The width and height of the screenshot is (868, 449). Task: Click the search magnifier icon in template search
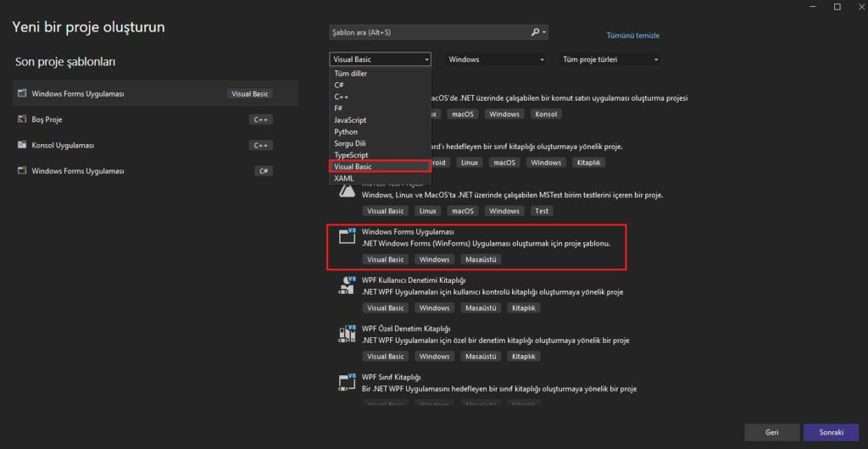pos(535,32)
